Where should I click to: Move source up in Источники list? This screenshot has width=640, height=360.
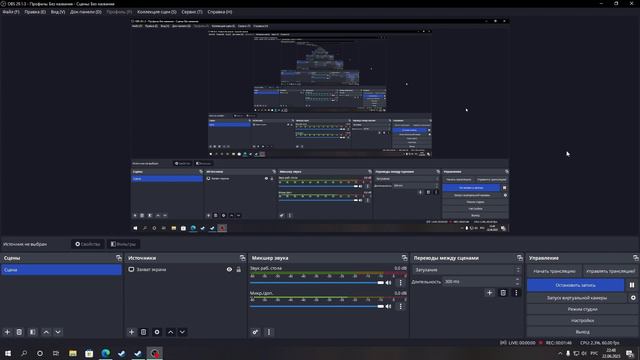(x=171, y=332)
